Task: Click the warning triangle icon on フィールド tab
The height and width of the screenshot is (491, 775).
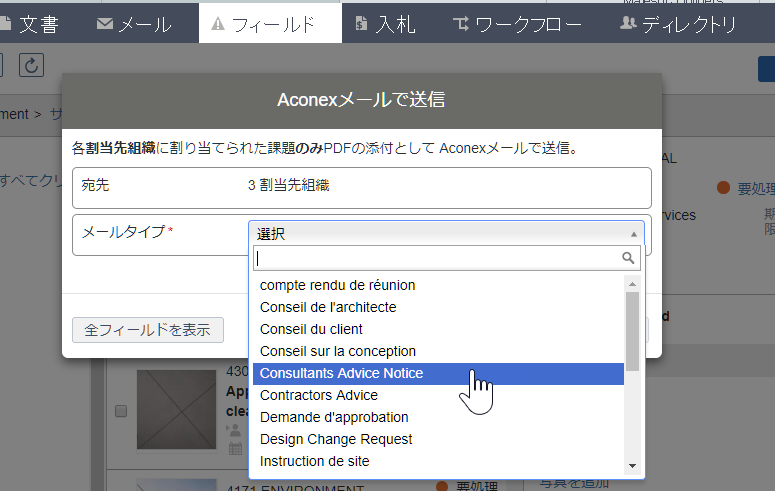Action: 217,24
